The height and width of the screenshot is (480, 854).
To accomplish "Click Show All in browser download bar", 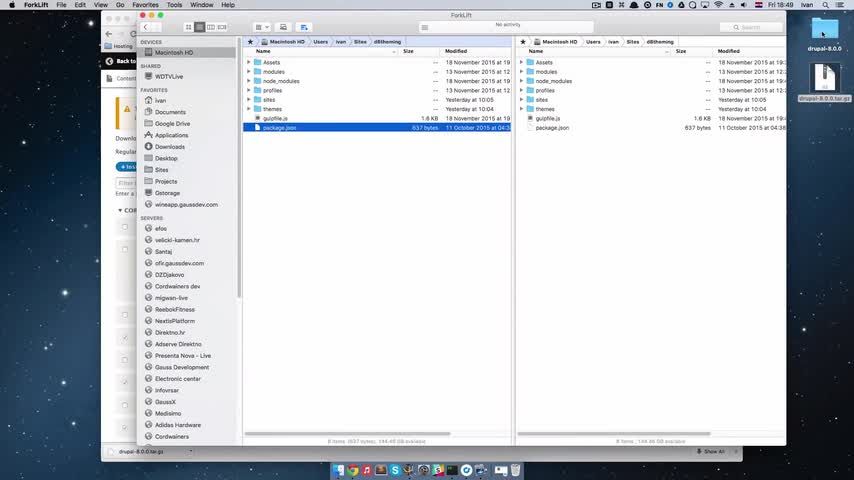I will (711, 452).
